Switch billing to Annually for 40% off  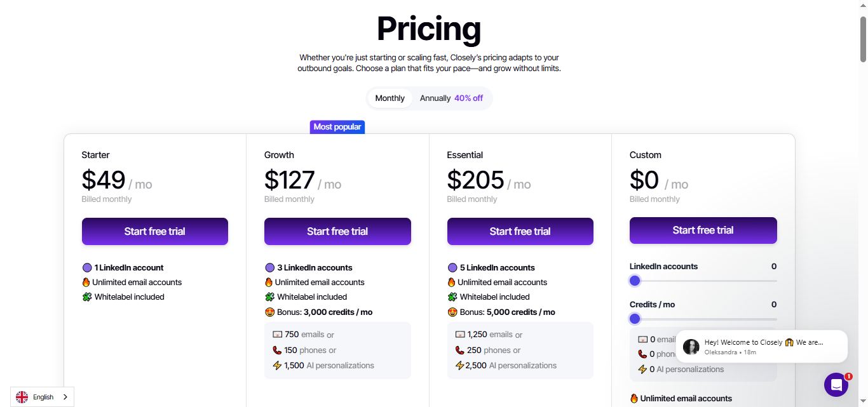coord(451,98)
